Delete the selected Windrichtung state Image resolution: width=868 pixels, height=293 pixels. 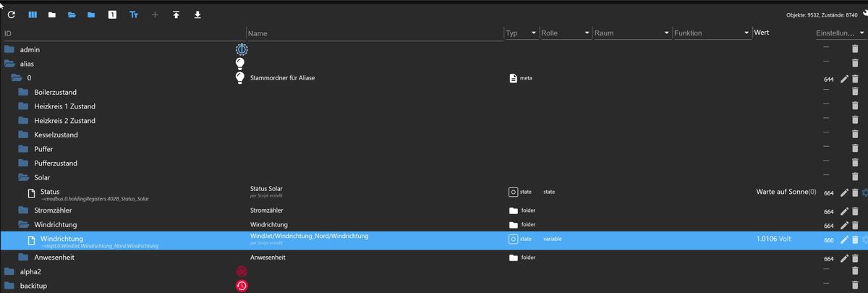pyautogui.click(x=855, y=239)
